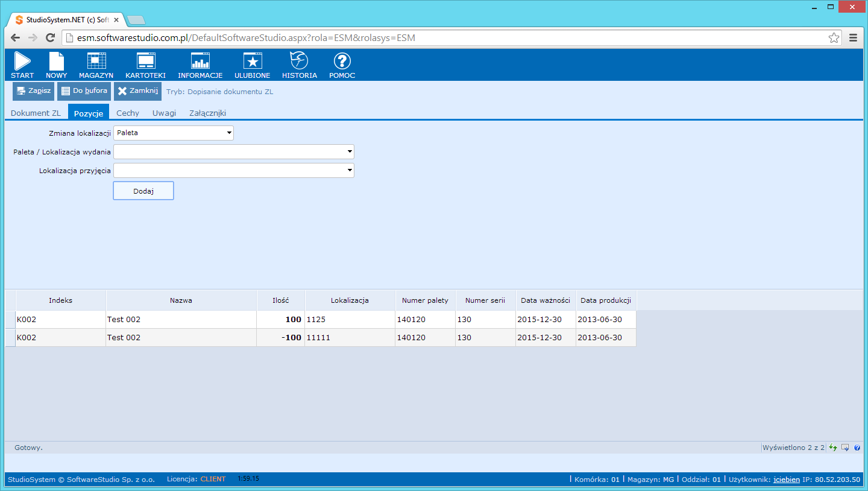
Task: Go forward with the browser forward arrow
Action: point(33,38)
